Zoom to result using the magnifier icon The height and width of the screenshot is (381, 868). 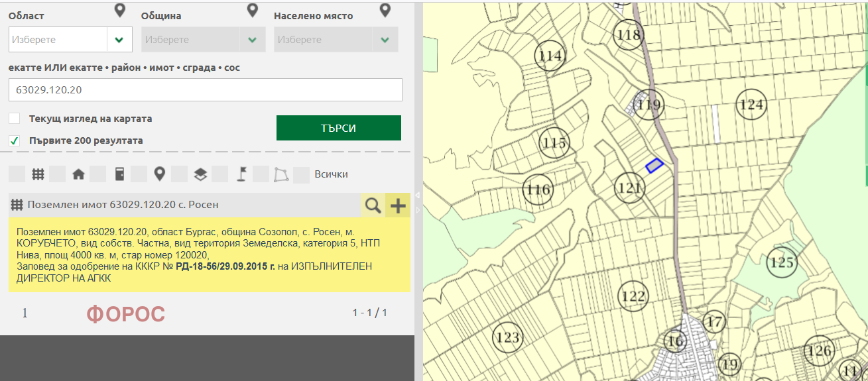point(373,205)
